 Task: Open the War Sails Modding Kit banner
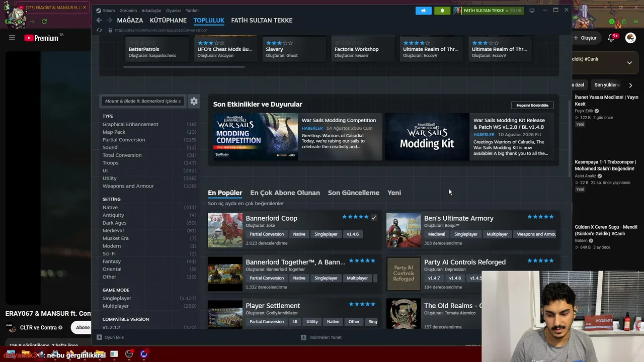tap(427, 137)
